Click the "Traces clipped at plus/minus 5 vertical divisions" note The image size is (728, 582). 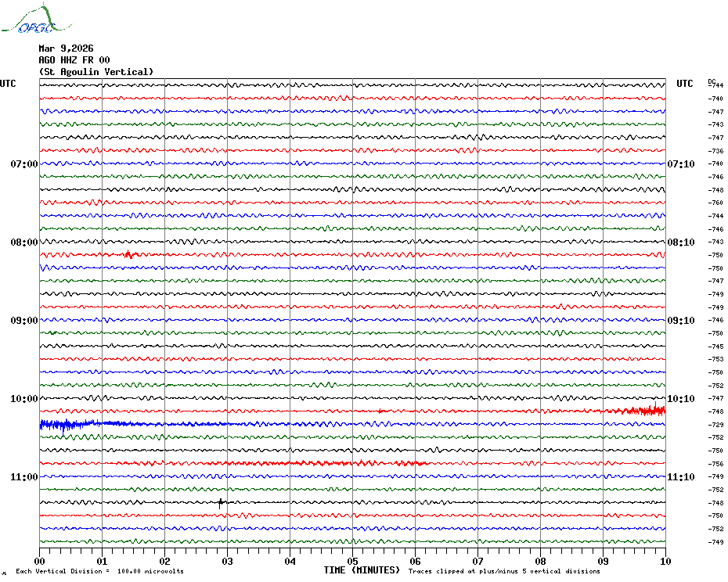(x=504, y=571)
